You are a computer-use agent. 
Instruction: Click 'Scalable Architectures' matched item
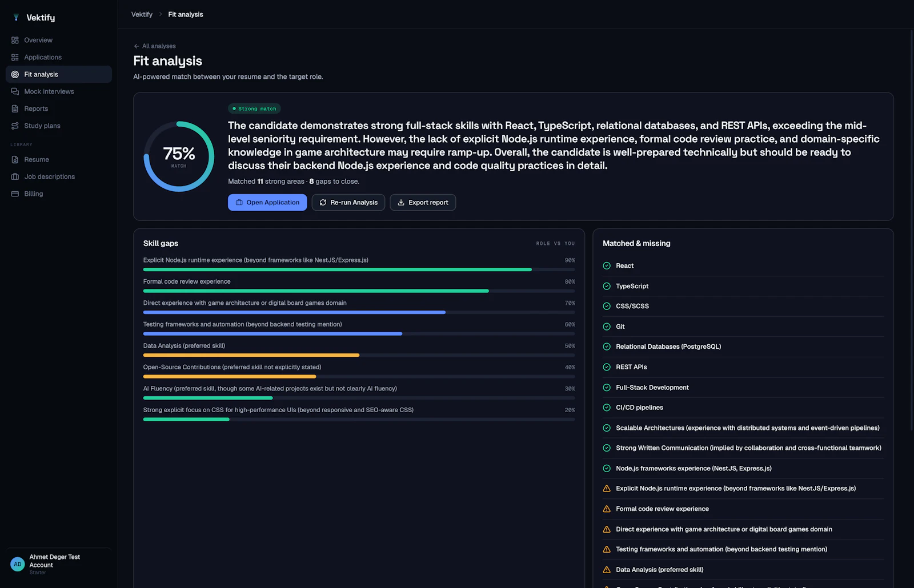743,428
